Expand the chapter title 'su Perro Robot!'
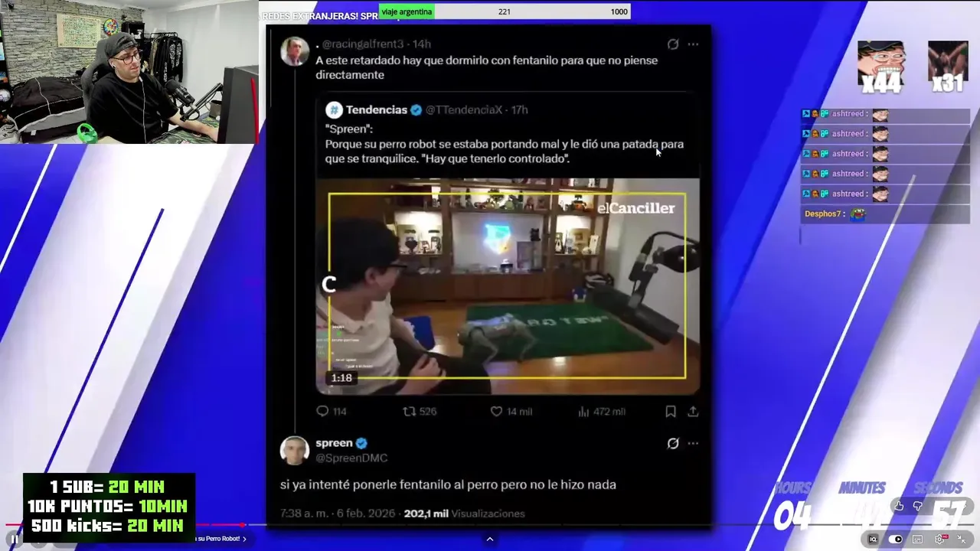The image size is (980, 551). click(x=220, y=539)
